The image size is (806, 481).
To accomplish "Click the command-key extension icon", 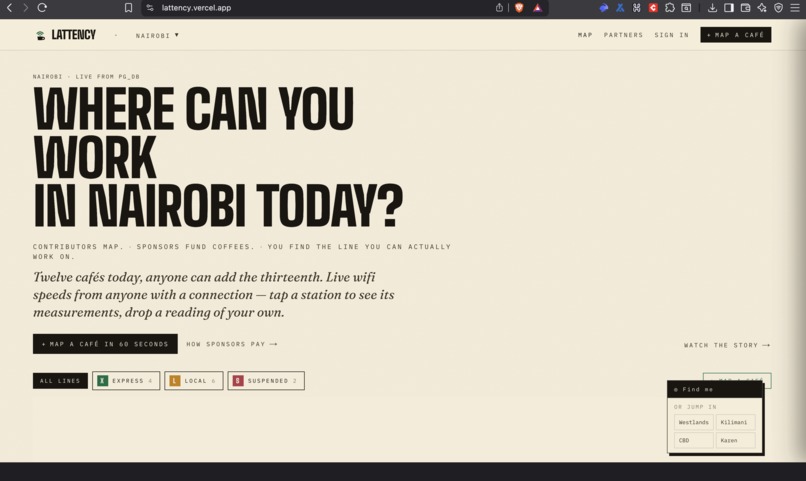I will coord(636,8).
